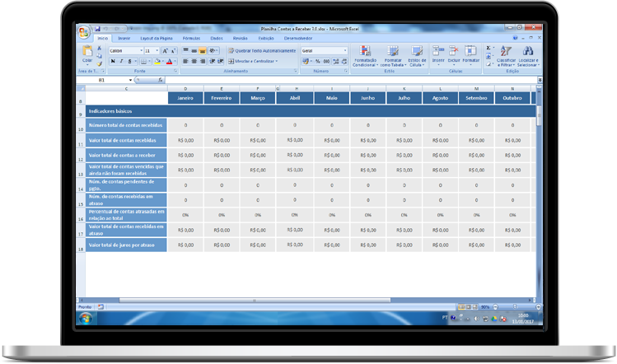The height and width of the screenshot is (364, 617).
Task: Toggle italic (I) formatting
Action: coord(121,62)
